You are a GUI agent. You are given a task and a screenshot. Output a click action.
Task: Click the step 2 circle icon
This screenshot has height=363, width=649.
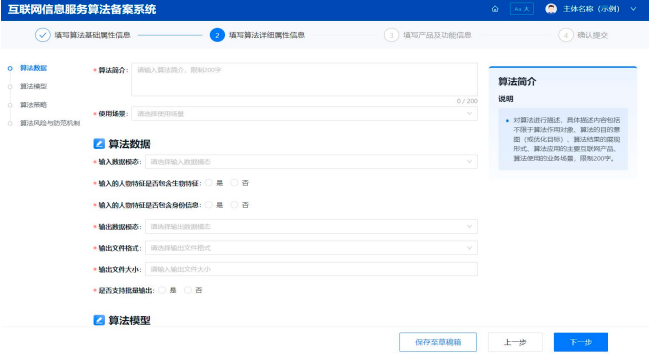217,35
